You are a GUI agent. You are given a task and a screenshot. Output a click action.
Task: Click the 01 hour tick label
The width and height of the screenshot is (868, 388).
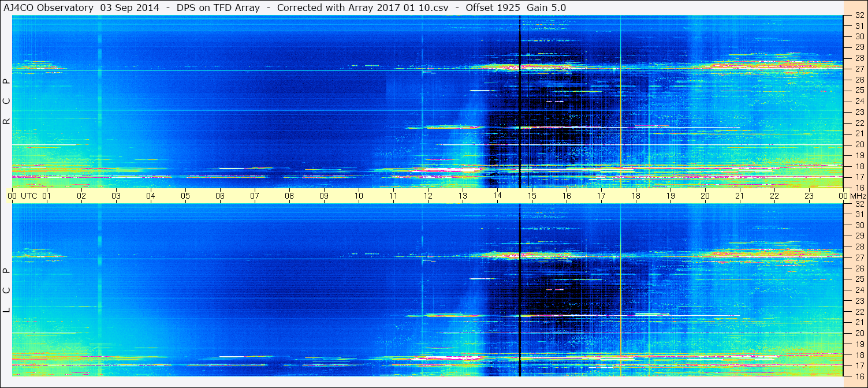(x=47, y=196)
